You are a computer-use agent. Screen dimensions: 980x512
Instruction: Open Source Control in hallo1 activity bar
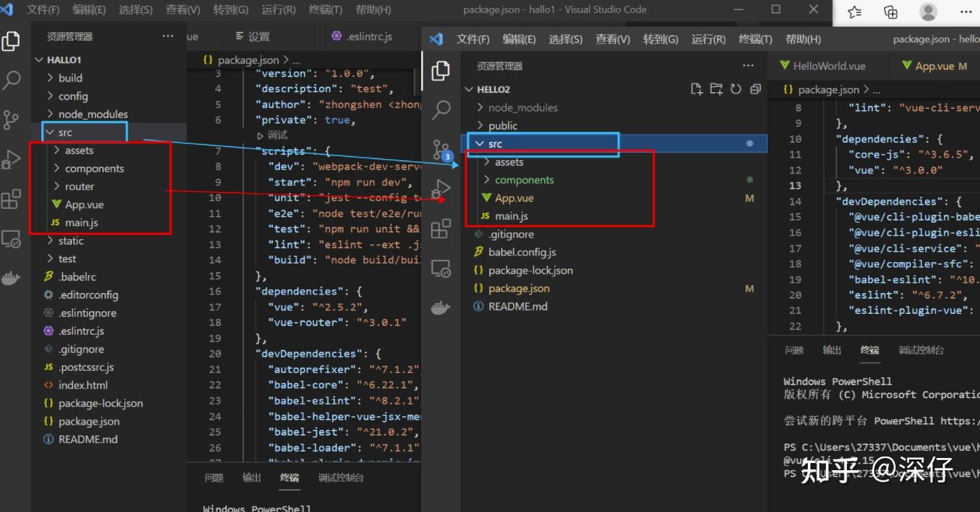(x=11, y=120)
